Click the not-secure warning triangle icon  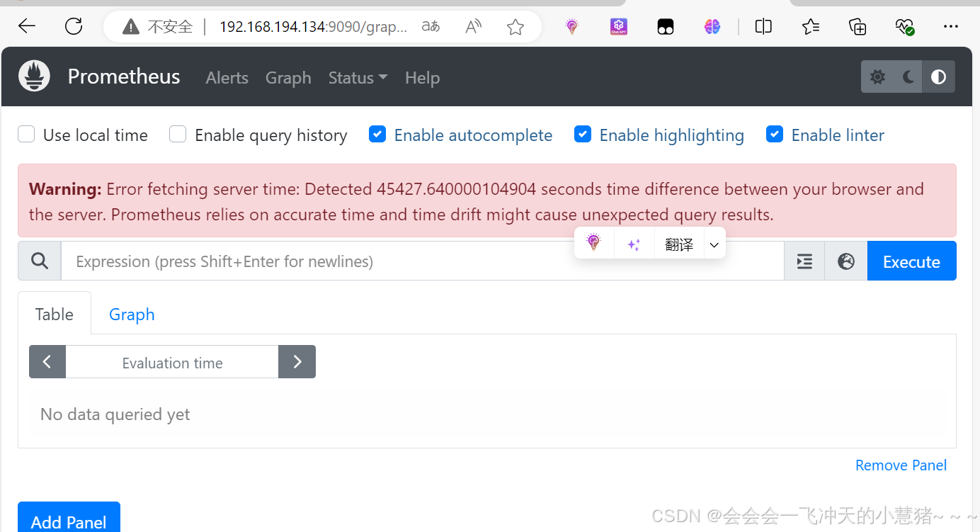pos(130,28)
